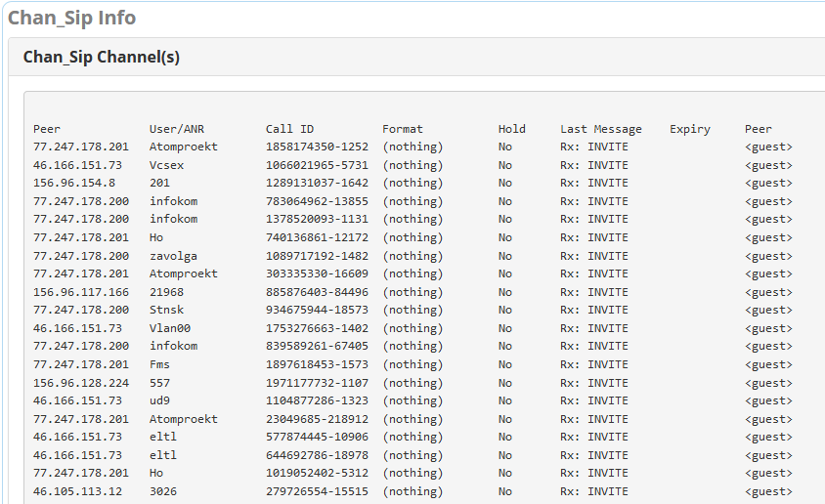Click the Expiry column header

[x=690, y=129]
